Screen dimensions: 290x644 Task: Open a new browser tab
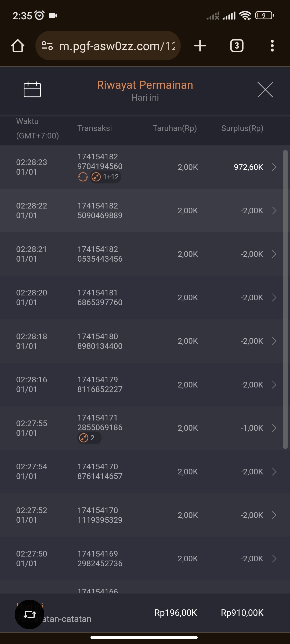click(200, 46)
